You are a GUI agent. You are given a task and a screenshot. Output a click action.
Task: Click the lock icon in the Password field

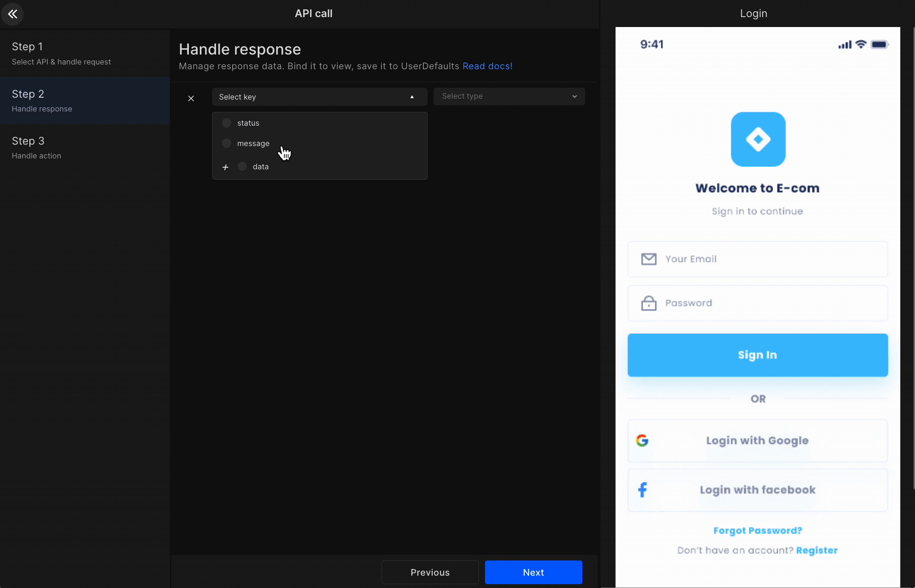point(648,303)
